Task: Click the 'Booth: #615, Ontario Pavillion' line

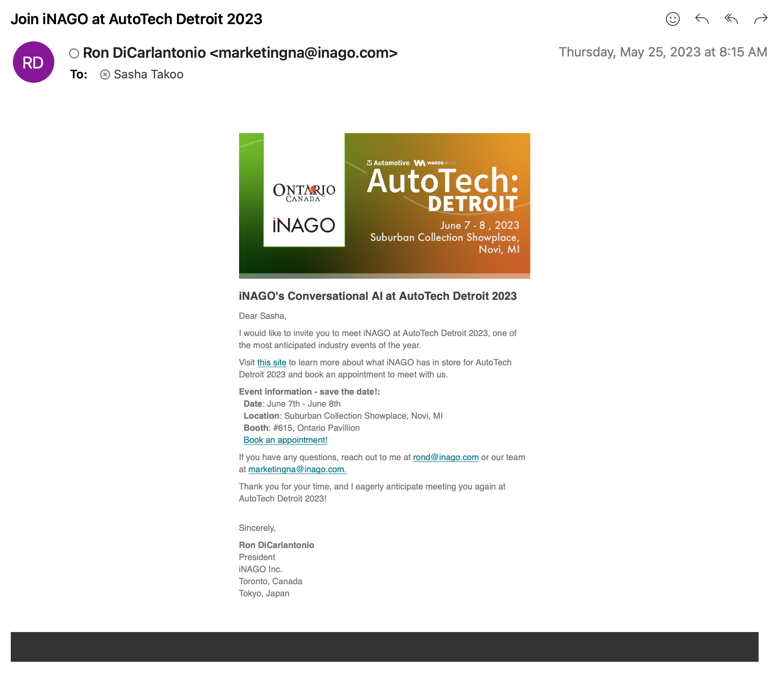Action: pos(302,428)
